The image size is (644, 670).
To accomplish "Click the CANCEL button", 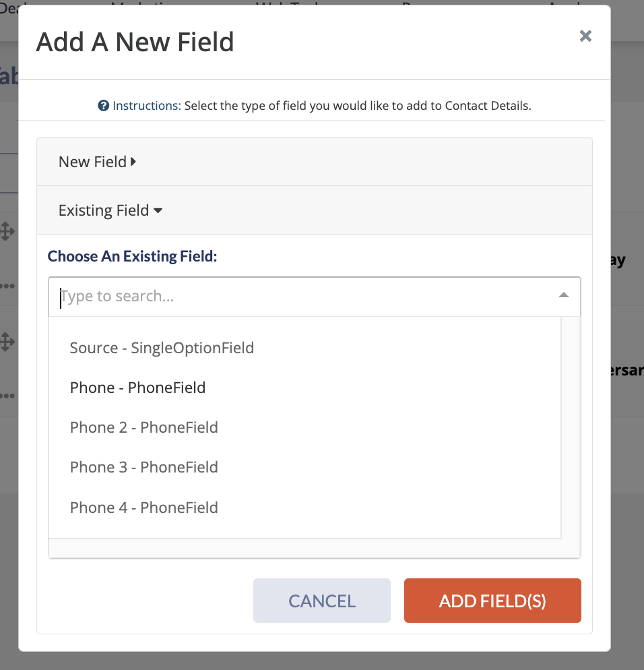I will [322, 601].
